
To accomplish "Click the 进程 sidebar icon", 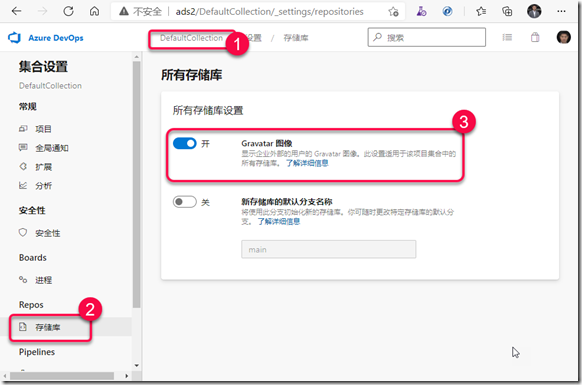I will [x=23, y=280].
